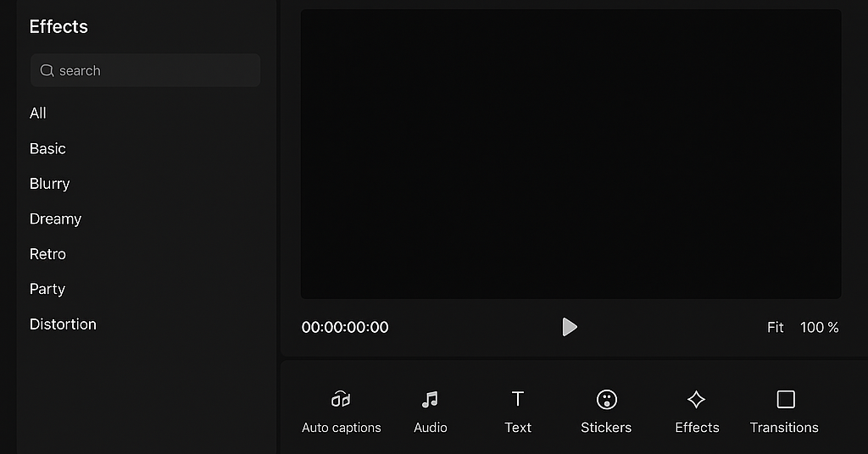This screenshot has height=454, width=868.
Task: Open the 100 % zoom level control
Action: [820, 327]
